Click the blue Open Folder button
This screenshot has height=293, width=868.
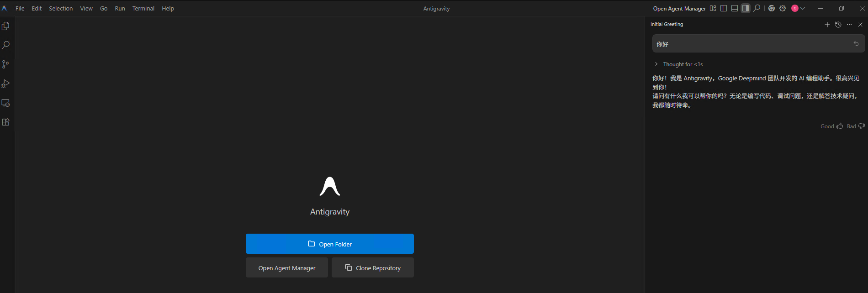pyautogui.click(x=329, y=244)
